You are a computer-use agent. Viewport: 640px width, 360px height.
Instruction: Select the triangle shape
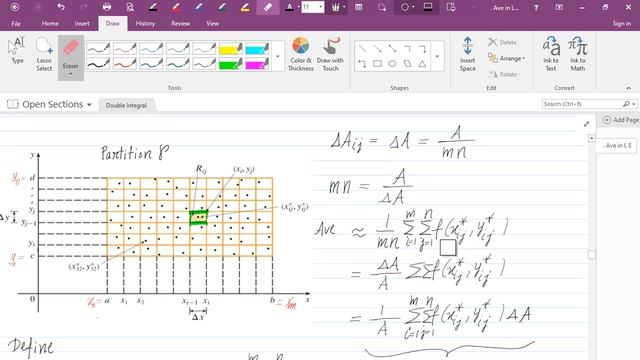pos(422,64)
